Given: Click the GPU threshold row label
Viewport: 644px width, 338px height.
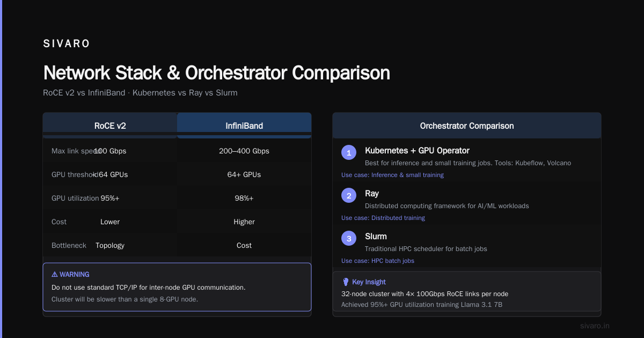Looking at the screenshot, I should point(74,174).
